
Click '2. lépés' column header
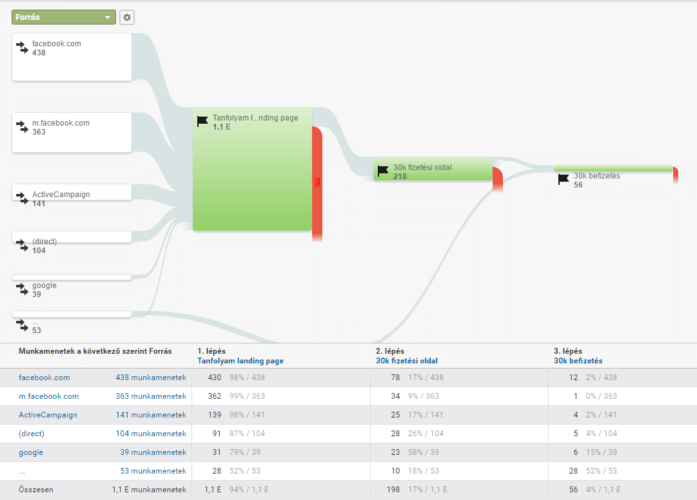390,351
